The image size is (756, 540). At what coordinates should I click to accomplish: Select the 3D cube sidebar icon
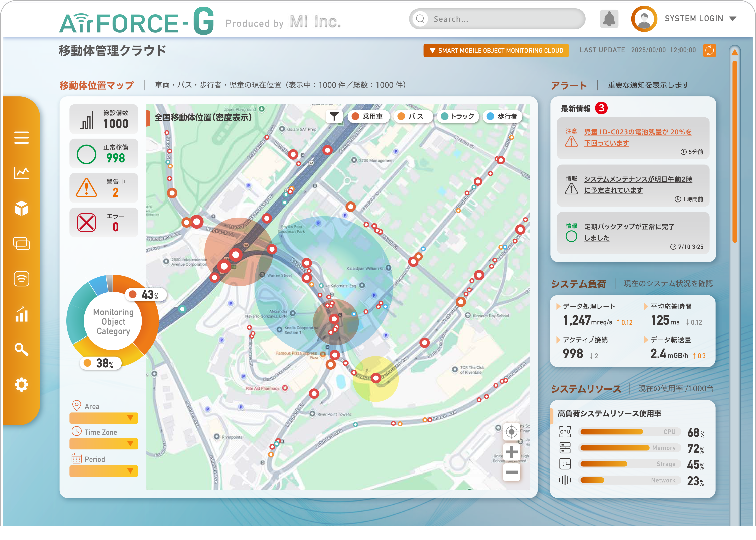pos(21,208)
